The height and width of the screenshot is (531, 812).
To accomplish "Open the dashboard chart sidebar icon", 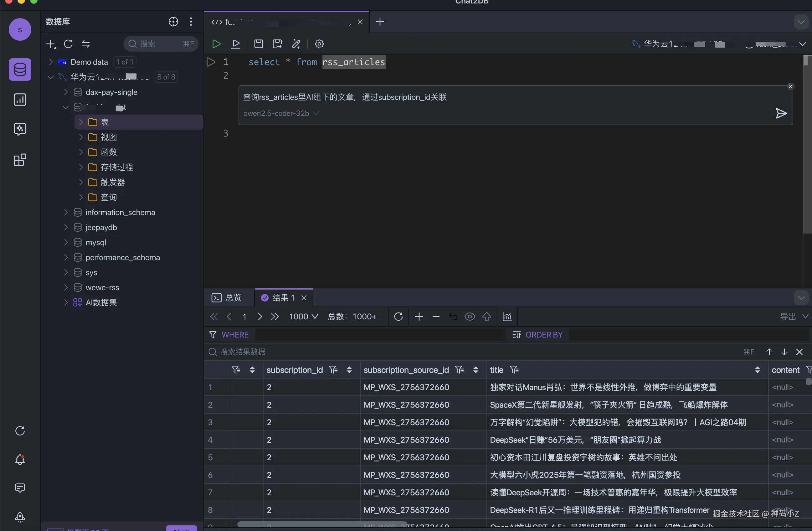I will tap(20, 100).
